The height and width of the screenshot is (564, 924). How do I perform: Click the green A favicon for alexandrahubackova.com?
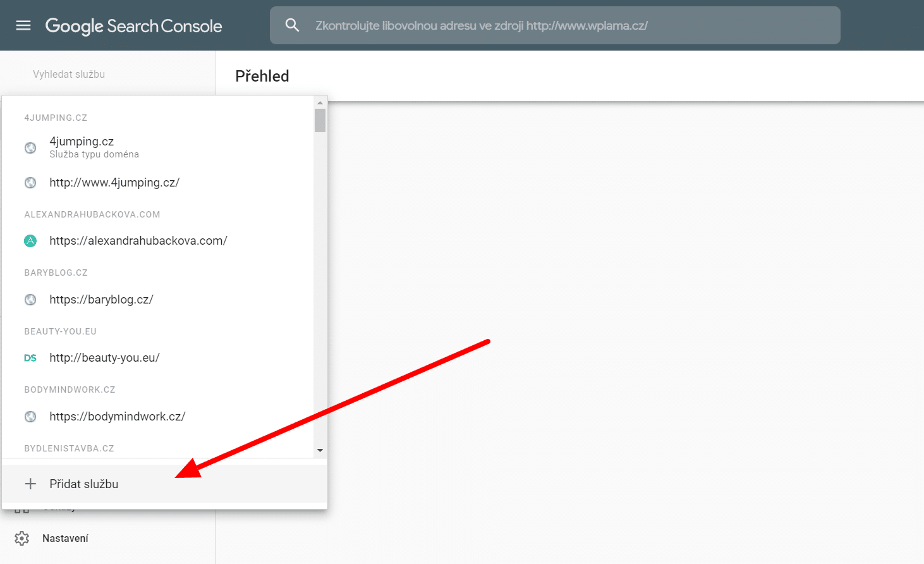click(30, 241)
